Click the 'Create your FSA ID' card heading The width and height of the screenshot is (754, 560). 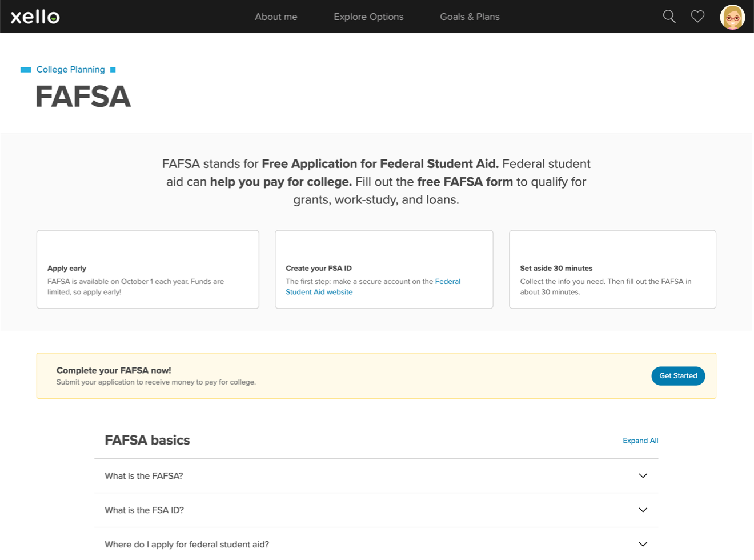(x=319, y=268)
